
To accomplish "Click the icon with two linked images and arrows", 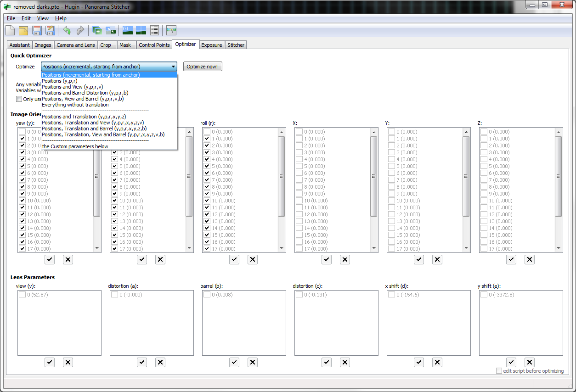I will click(x=111, y=31).
